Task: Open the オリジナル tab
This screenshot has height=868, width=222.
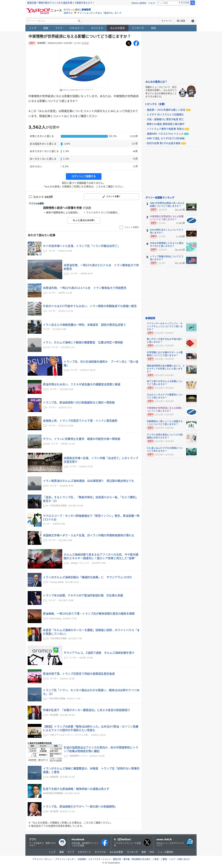Action: (x=97, y=28)
